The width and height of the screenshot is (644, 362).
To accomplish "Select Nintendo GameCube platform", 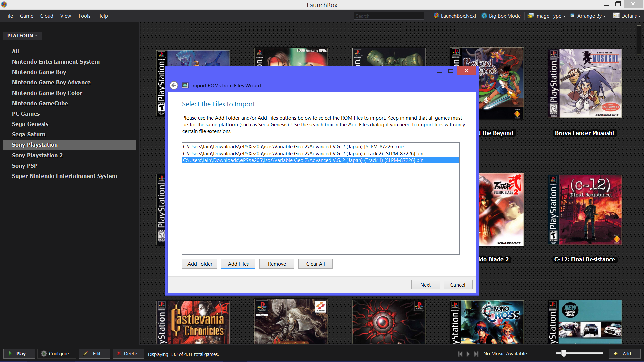I will [x=69, y=103].
